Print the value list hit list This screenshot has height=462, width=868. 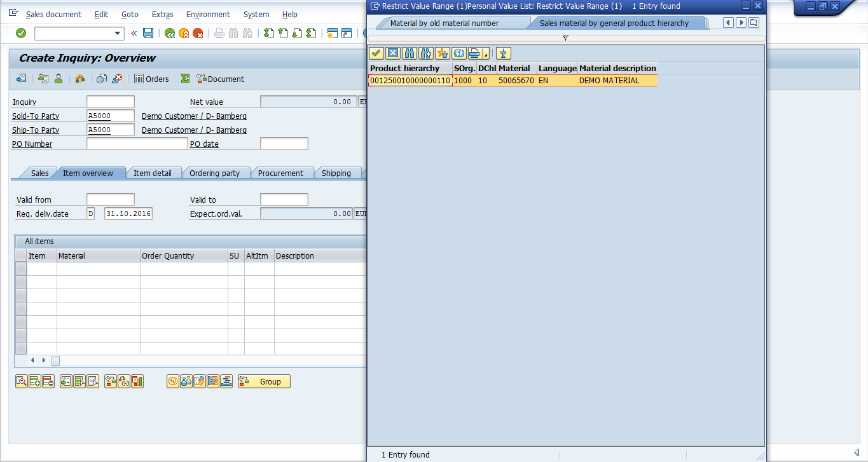474,53
